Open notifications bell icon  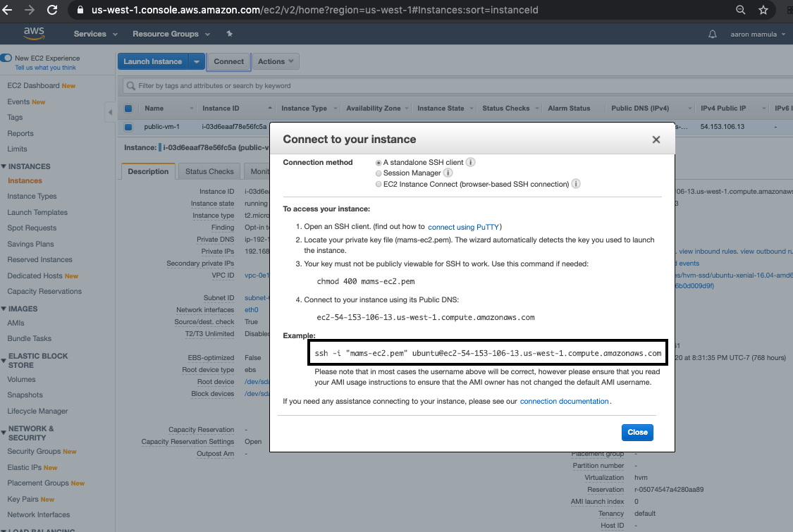point(712,34)
